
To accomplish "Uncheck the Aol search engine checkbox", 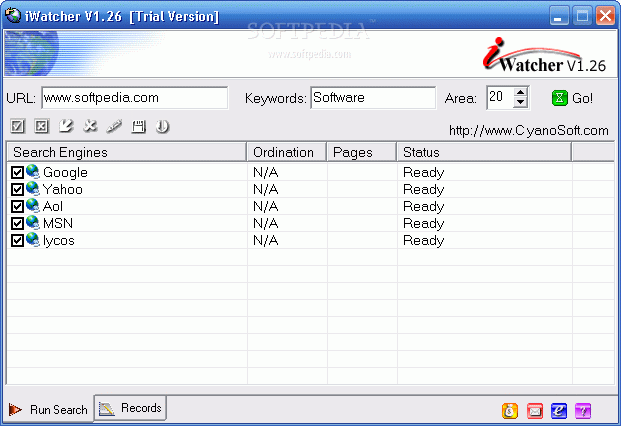I will (17, 207).
